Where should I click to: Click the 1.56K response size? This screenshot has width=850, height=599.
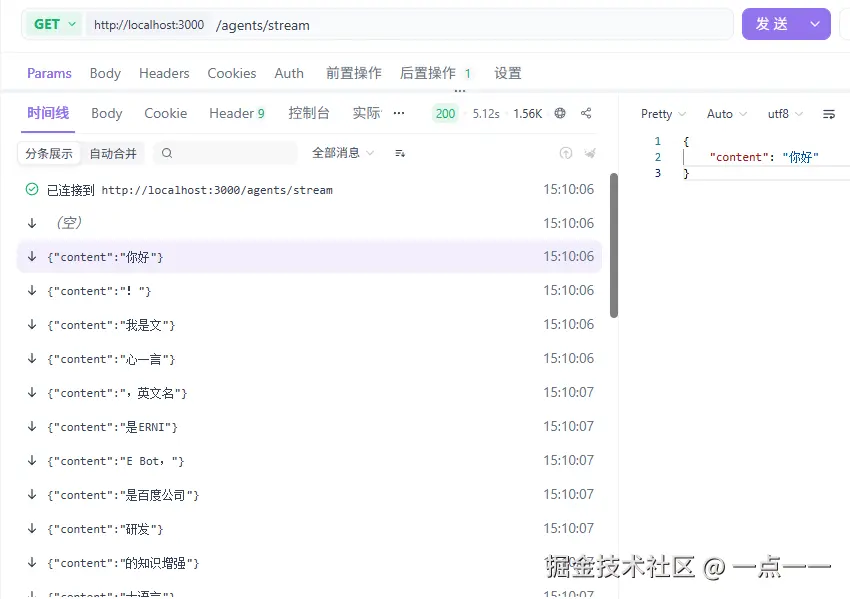pos(527,113)
